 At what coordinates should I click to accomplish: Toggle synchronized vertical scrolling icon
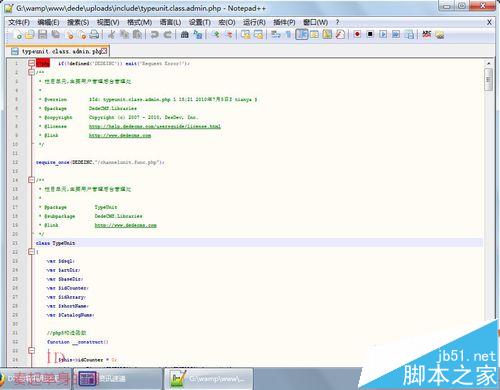coord(246,34)
